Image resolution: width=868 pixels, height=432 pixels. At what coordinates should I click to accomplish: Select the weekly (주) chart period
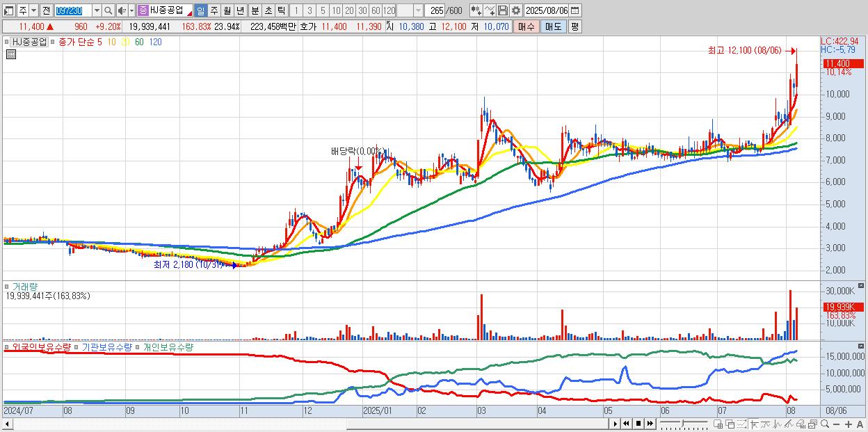tap(214, 10)
